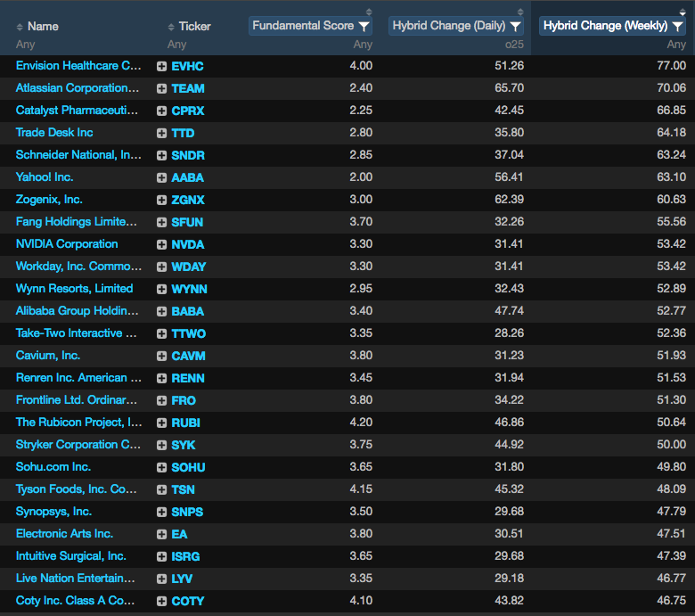The width and height of the screenshot is (695, 616).
Task: Select the weekly value 77.00
Action: [672, 66]
